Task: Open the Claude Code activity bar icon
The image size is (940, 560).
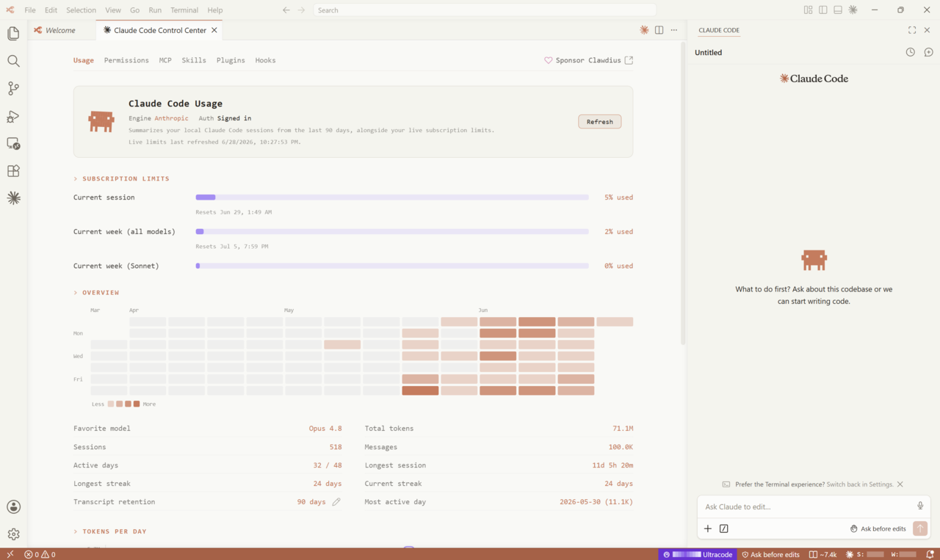Action: (x=13, y=198)
